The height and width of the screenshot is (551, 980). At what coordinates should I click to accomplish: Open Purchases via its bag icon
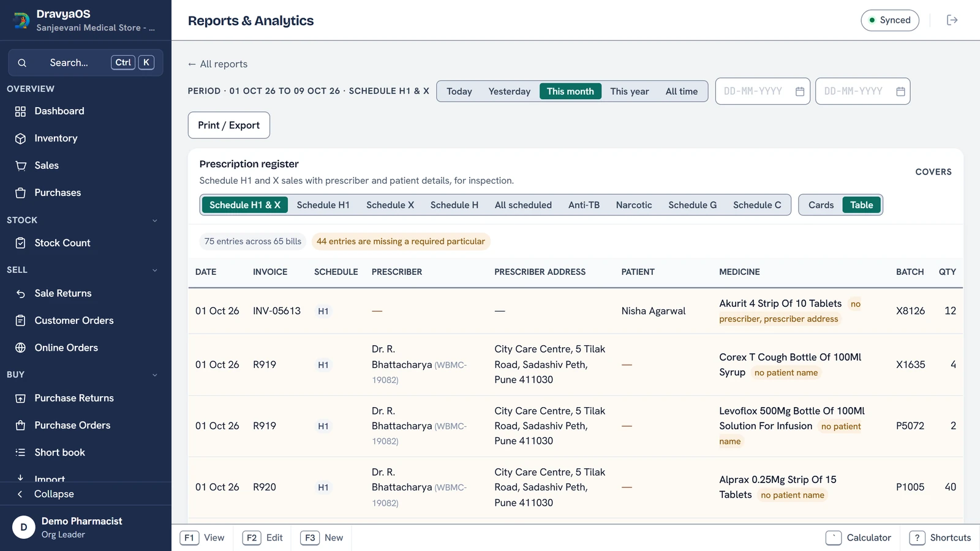click(x=20, y=193)
